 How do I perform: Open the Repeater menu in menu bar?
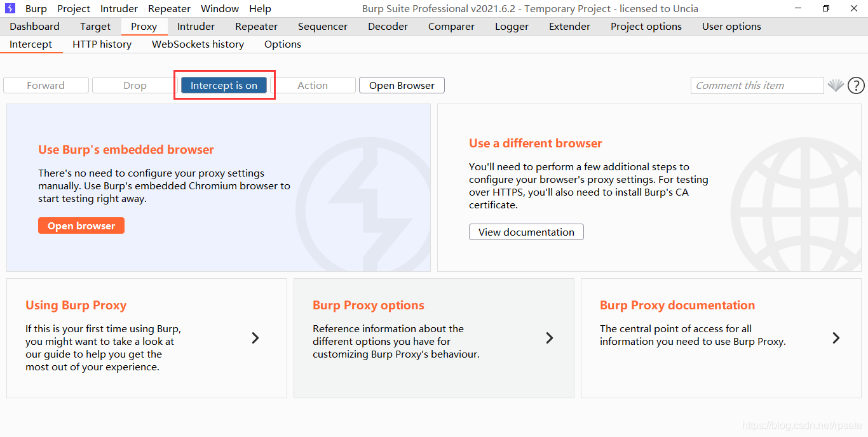tap(169, 9)
